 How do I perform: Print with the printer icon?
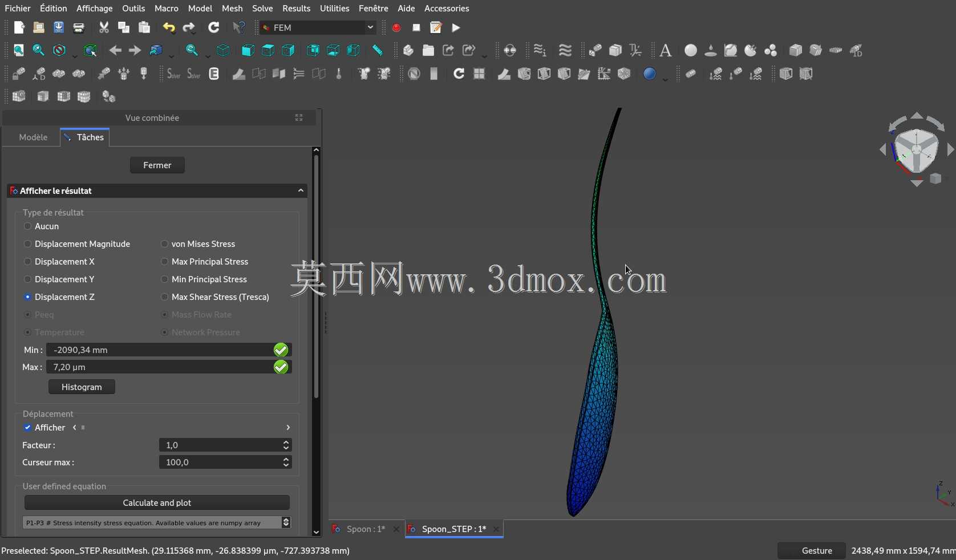[x=79, y=27]
